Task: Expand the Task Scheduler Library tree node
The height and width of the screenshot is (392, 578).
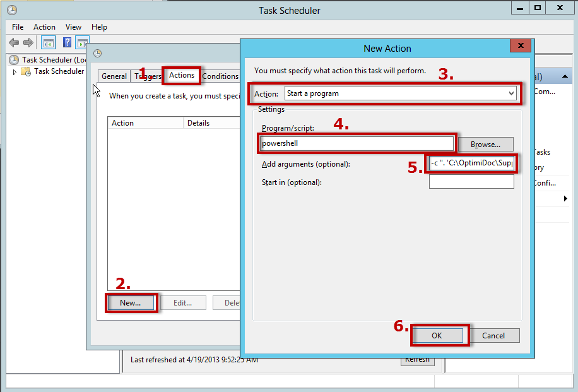Action: click(x=15, y=72)
